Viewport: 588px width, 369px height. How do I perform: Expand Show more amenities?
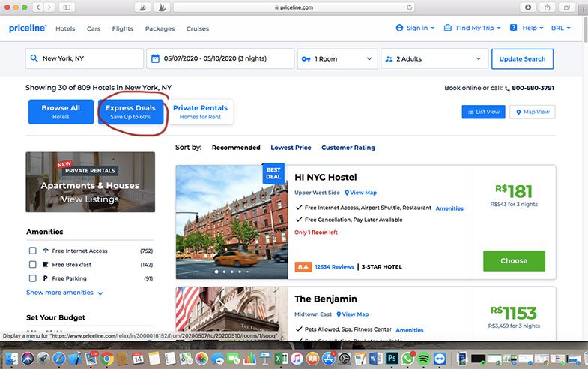click(x=64, y=292)
